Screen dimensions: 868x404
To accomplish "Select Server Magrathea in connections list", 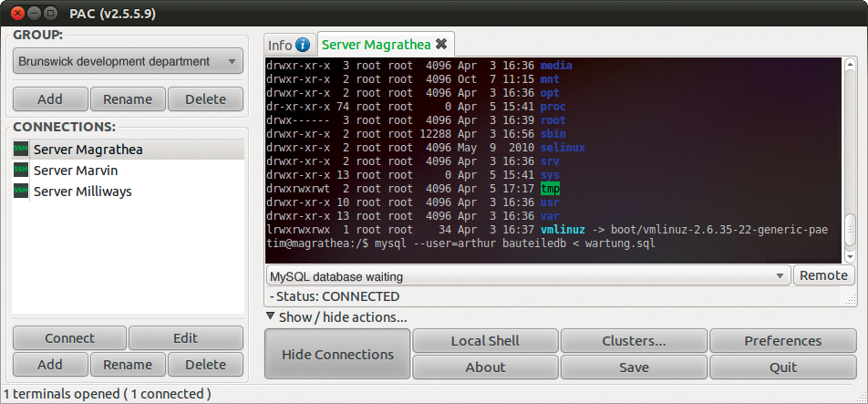I will (128, 150).
